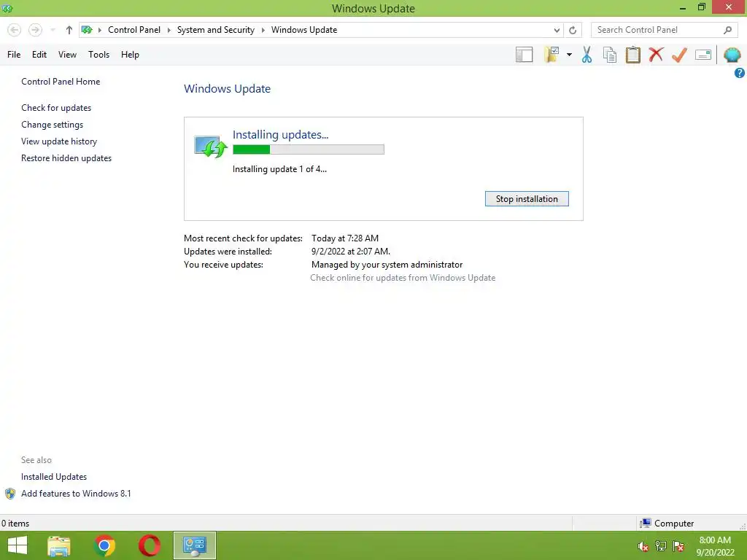Screen dimensions: 747x560
Task: Open Installed Updates link
Action: click(54, 477)
